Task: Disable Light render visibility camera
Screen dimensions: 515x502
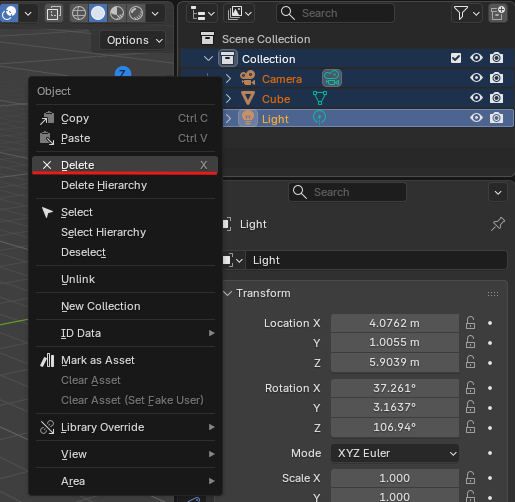Action: click(496, 118)
